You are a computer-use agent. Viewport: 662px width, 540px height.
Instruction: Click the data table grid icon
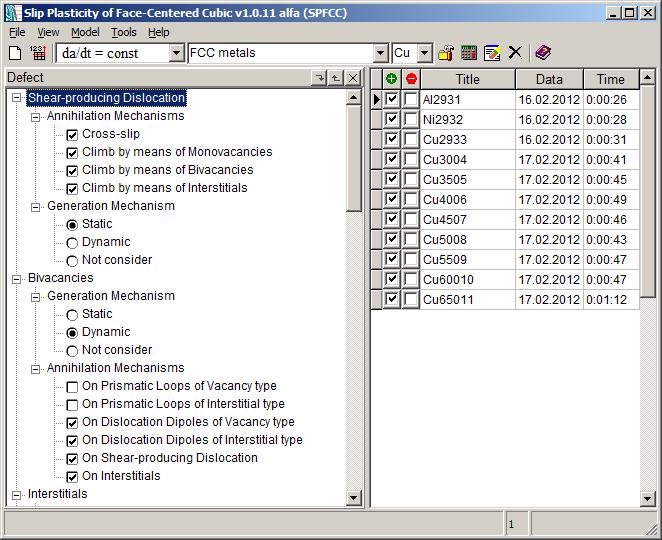(469, 53)
